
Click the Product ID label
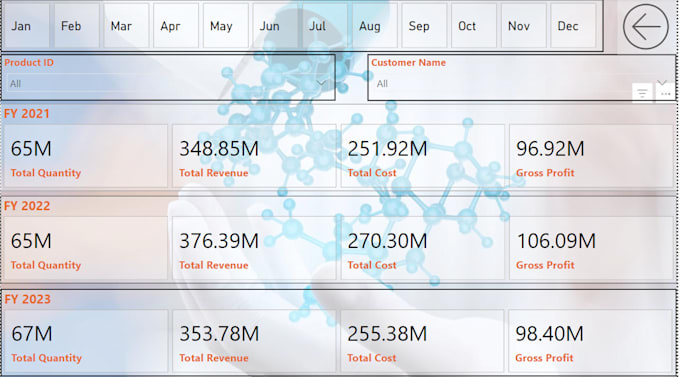(x=29, y=62)
